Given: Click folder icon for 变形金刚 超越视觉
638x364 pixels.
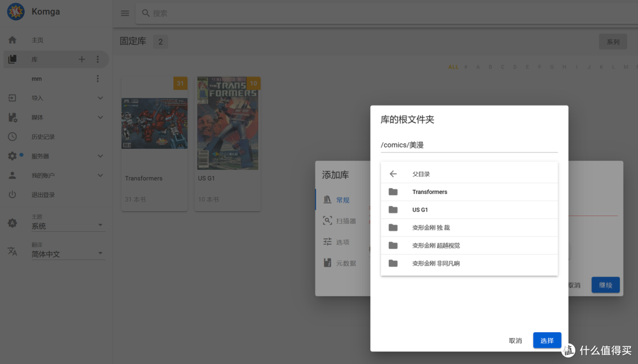Looking at the screenshot, I should tap(393, 245).
